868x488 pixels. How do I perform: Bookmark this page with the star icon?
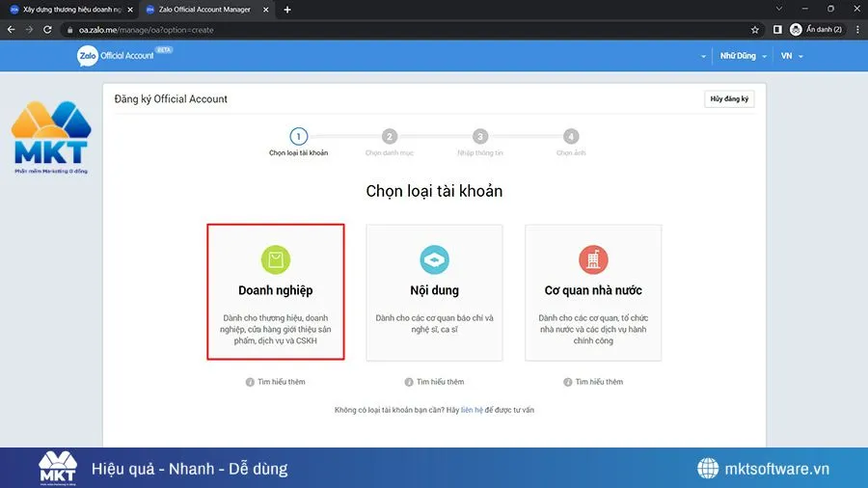[754, 30]
